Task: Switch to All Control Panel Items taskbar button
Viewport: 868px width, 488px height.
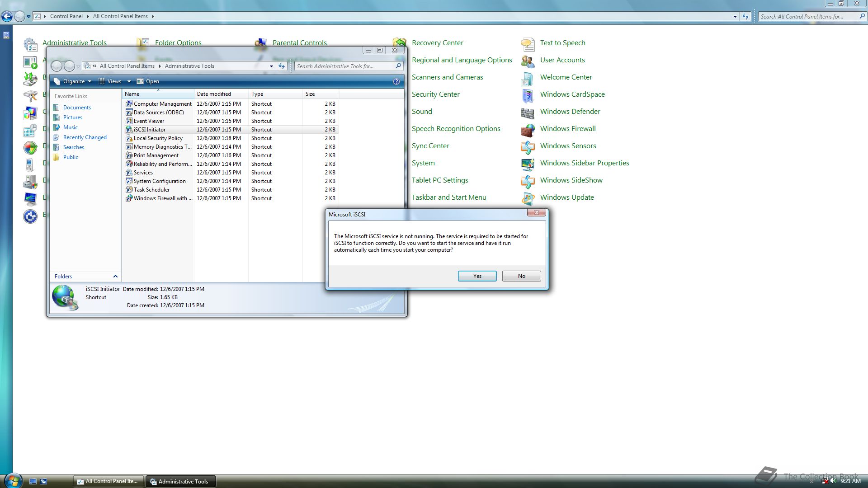Action: point(108,482)
